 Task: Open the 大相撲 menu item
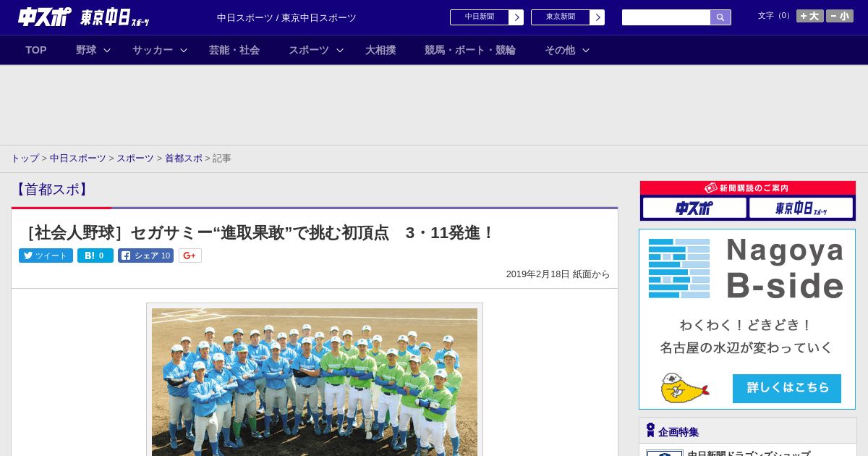tap(380, 50)
